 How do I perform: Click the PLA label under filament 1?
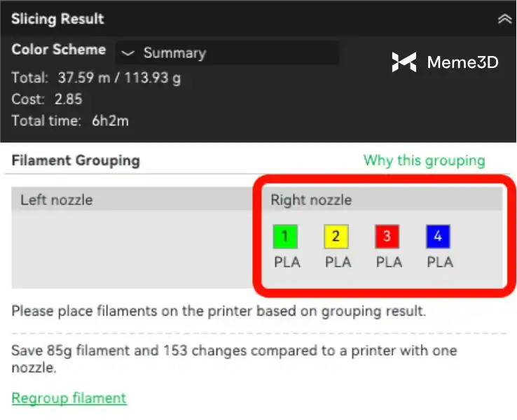point(286,262)
